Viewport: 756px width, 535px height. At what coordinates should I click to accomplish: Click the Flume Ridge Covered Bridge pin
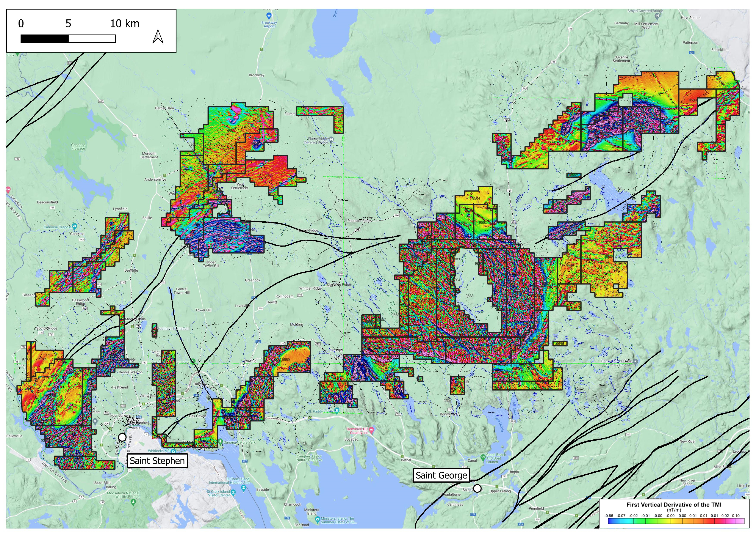click(x=331, y=140)
